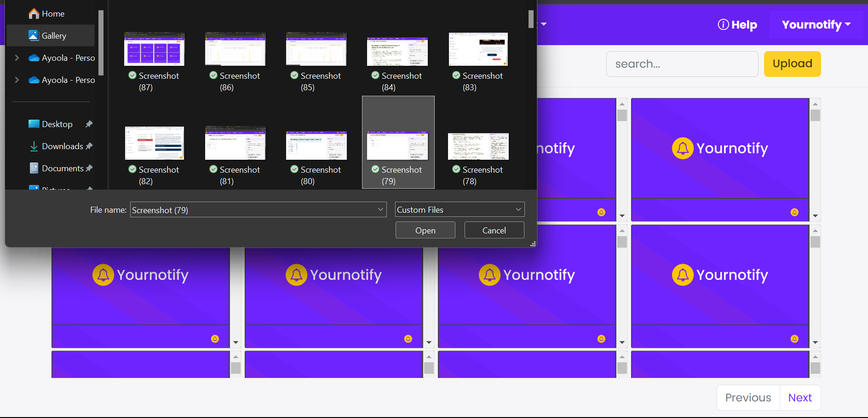Click the Desktop folder icon

point(34,124)
